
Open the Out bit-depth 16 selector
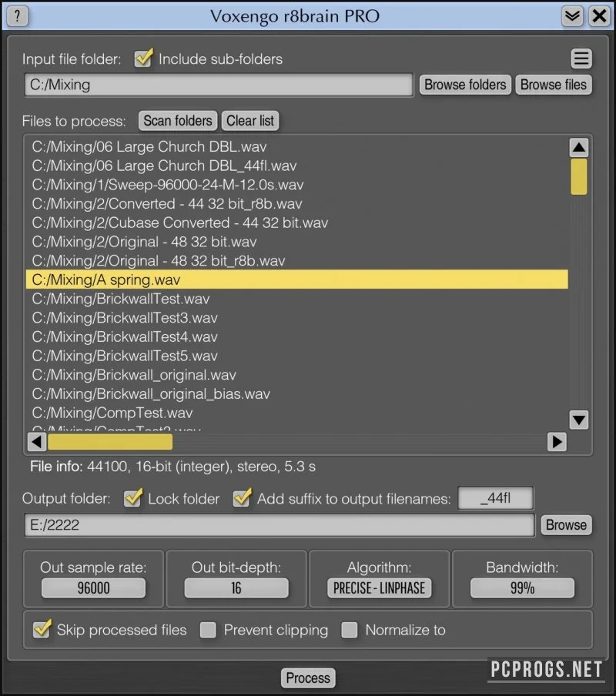coord(236,588)
